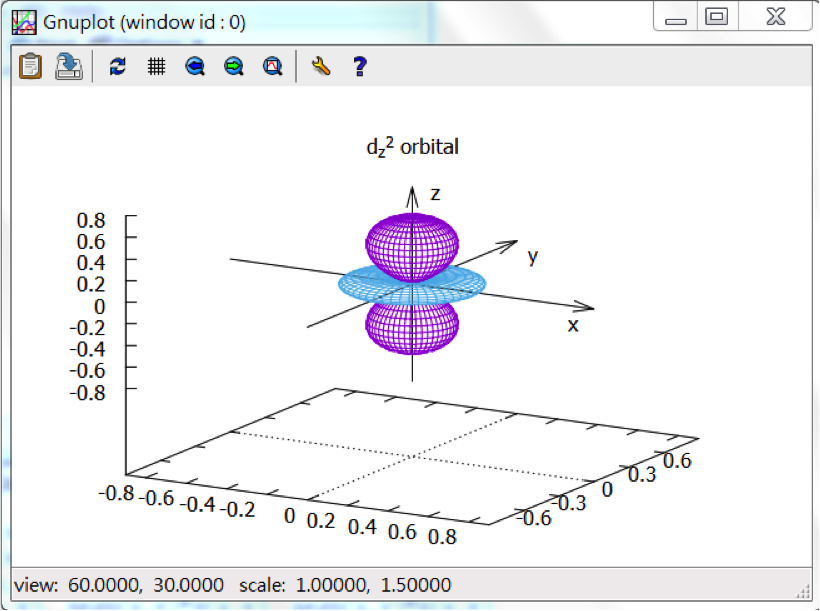Viewport: 820px width, 611px height.
Task: Click the Gnuplot window icon in title bar
Action: click(23, 21)
